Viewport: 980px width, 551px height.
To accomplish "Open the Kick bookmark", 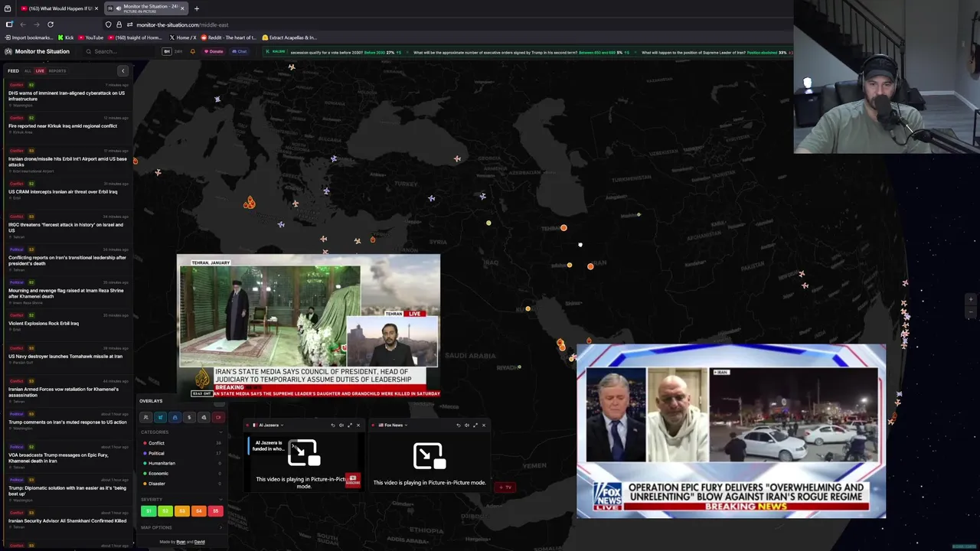I will click(66, 37).
